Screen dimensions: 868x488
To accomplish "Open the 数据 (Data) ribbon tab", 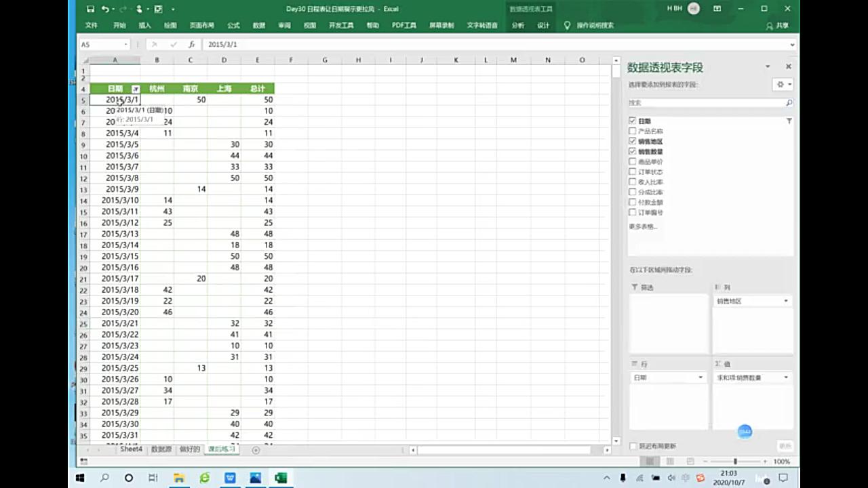I will point(259,25).
